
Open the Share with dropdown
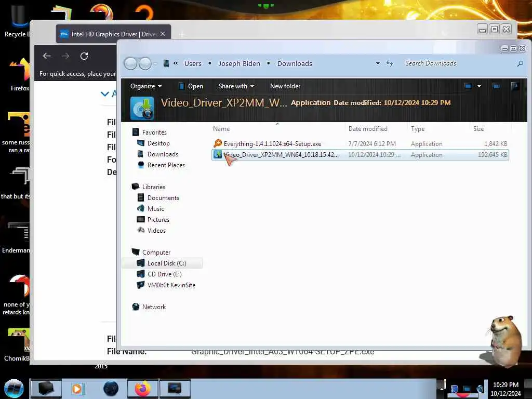coord(236,86)
